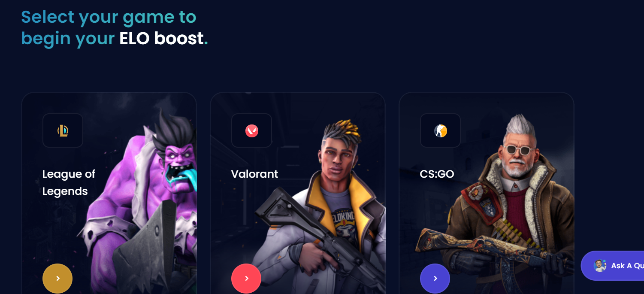Click the sunglasses-wearing CS:GO character
This screenshot has width=644, height=294.
coord(515,193)
